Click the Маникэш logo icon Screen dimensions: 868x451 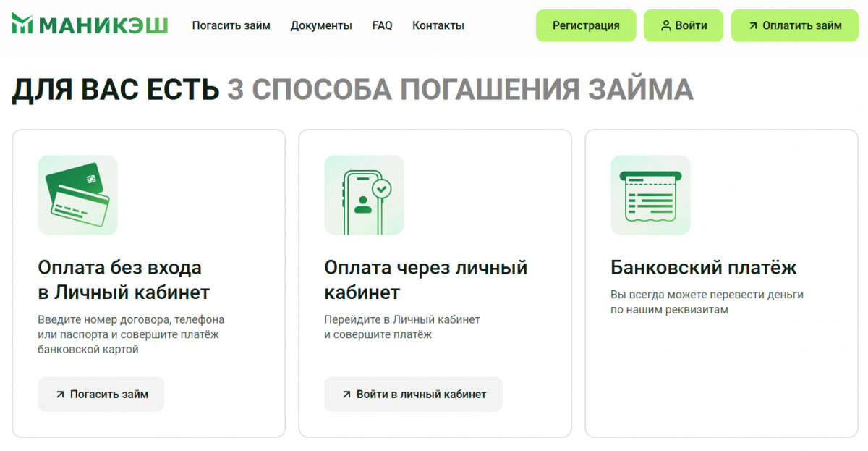(22, 24)
